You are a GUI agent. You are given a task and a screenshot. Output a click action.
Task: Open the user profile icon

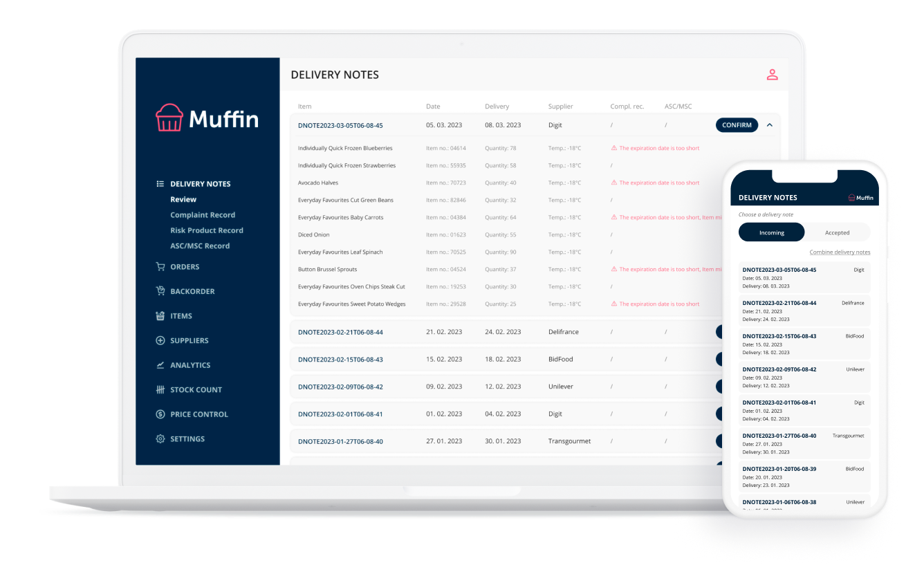pos(773,75)
